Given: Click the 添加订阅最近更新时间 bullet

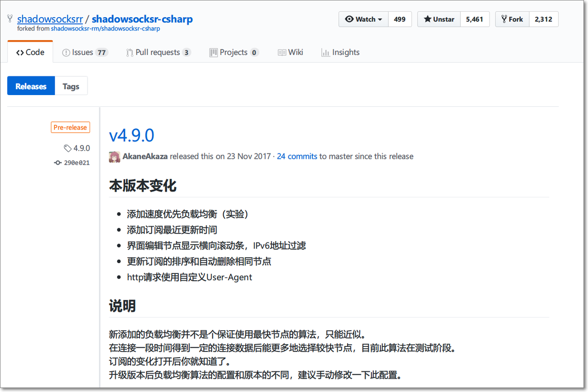Looking at the screenshot, I should click(x=172, y=230).
